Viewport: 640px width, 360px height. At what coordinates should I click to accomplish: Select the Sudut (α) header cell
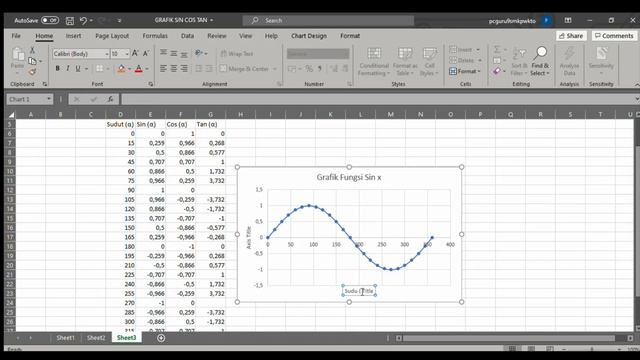point(120,124)
